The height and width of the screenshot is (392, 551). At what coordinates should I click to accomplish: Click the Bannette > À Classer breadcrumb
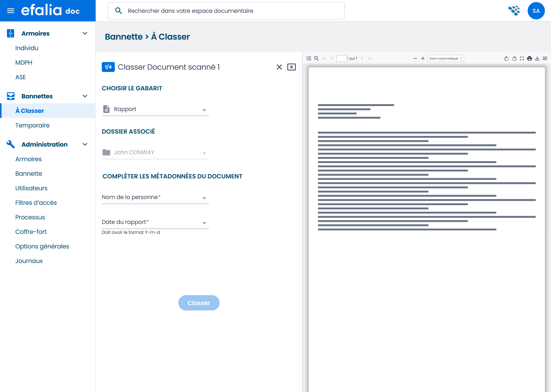coord(147,37)
